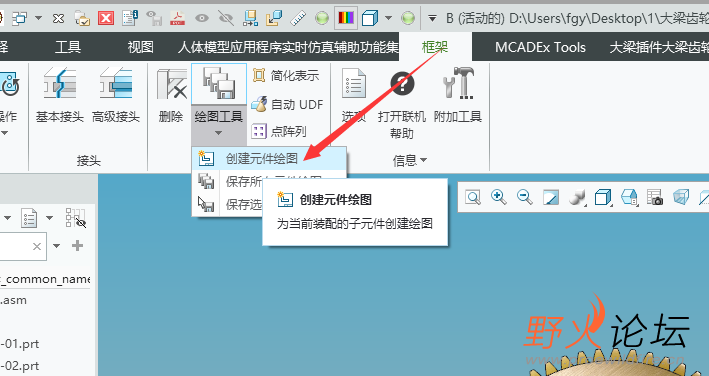Open dropdown next to model tree search field
The height and width of the screenshot is (376, 709).
(x=57, y=246)
